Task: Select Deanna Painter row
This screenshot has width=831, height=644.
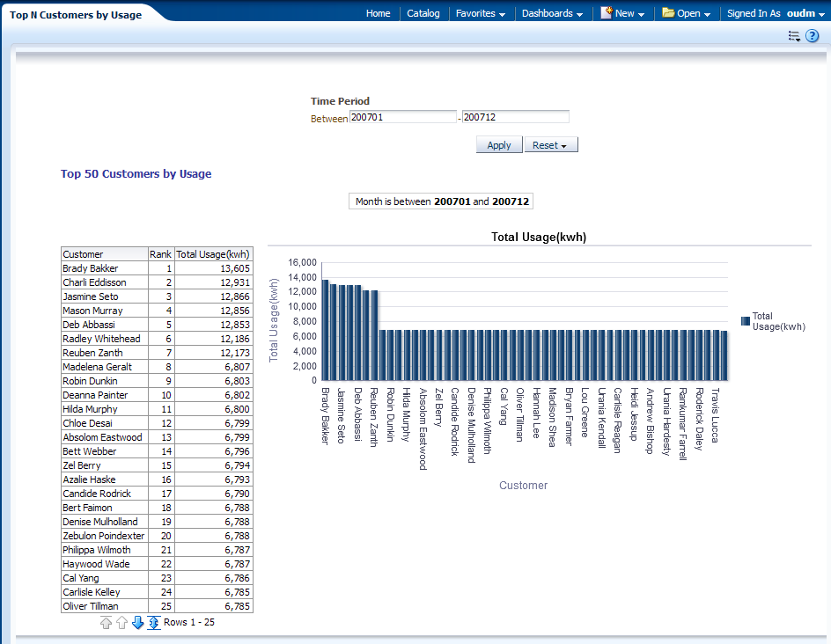Action: click(157, 394)
